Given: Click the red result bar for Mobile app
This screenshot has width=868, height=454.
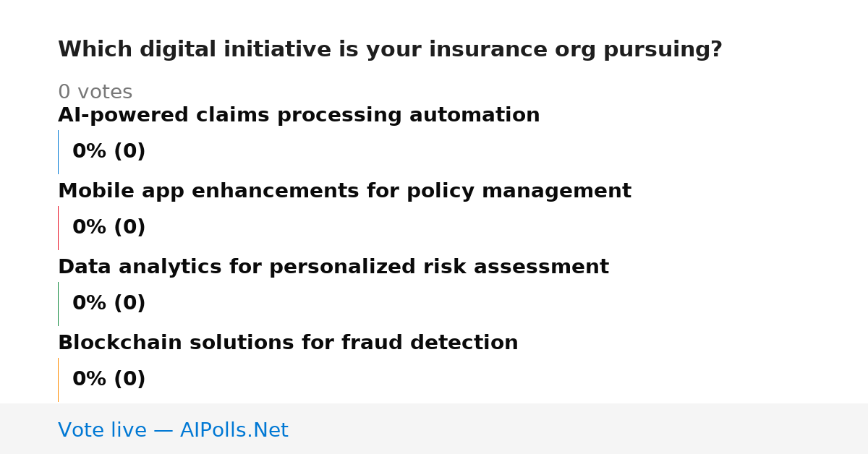Looking at the screenshot, I should tap(58, 228).
